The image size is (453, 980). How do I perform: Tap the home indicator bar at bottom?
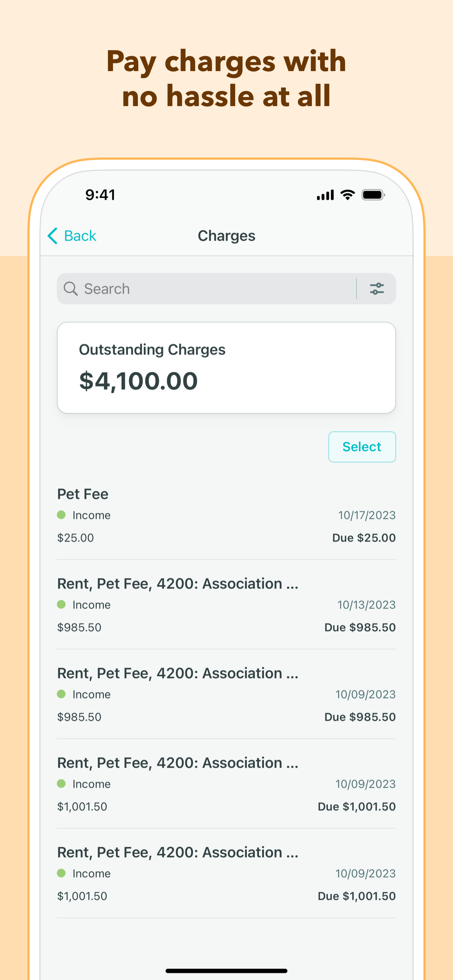226,971
